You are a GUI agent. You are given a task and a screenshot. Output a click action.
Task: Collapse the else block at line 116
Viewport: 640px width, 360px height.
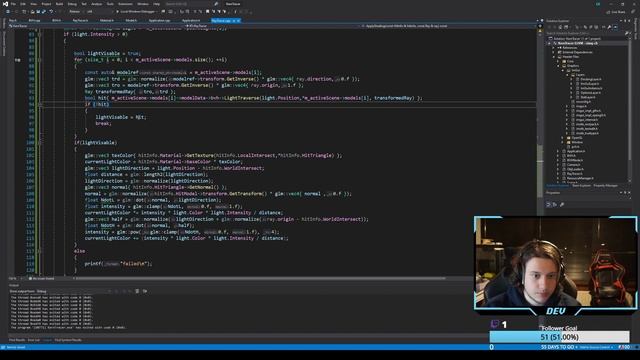point(40,251)
